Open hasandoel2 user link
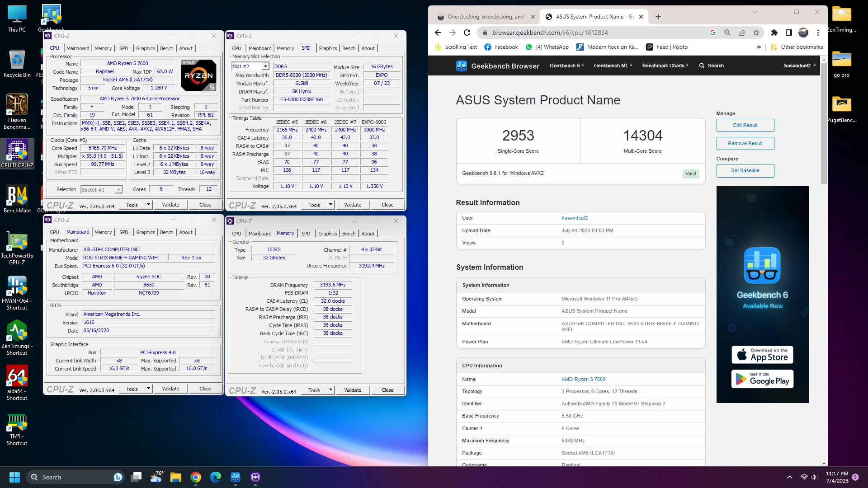 tap(575, 218)
